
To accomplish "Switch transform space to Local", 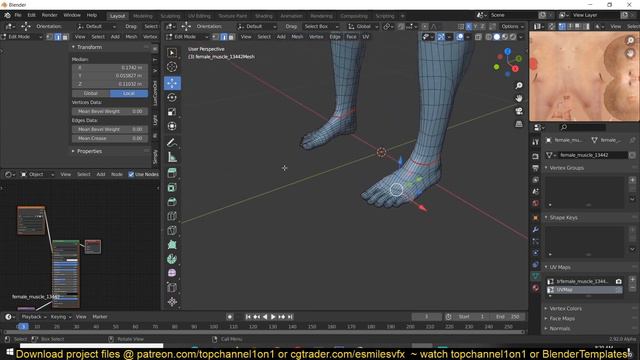I will [129, 93].
